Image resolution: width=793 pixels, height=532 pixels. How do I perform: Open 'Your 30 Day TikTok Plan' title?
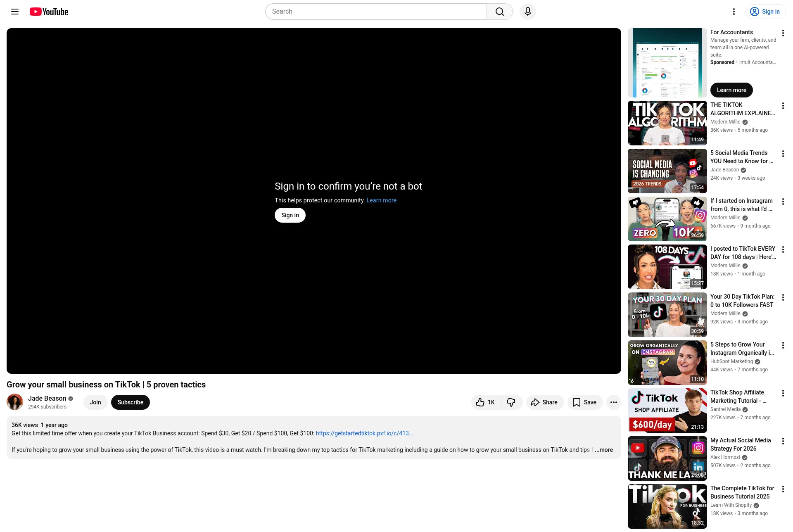click(743, 301)
